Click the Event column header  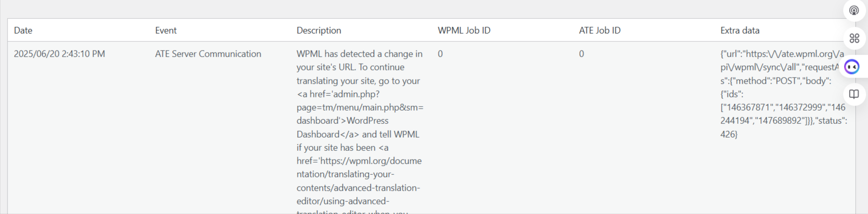point(166,31)
